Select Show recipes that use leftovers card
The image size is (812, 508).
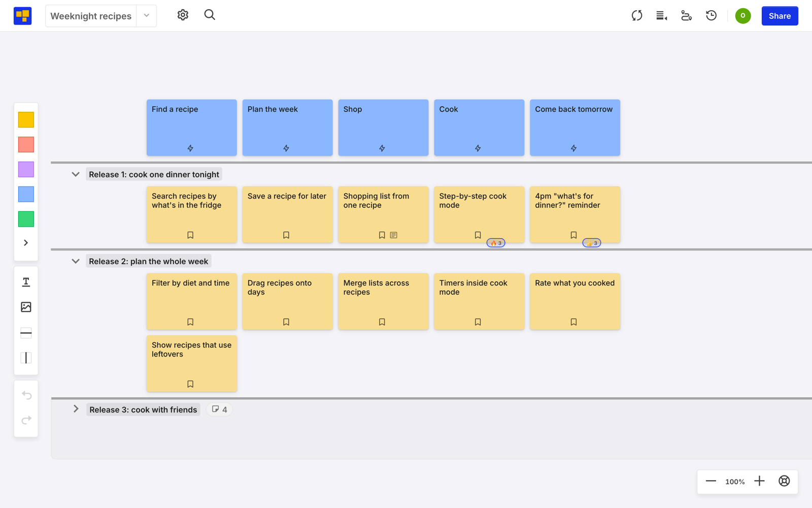(192, 363)
